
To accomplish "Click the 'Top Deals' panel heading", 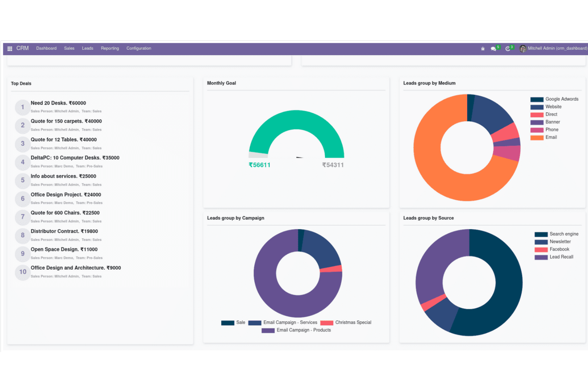I will 21,83.
